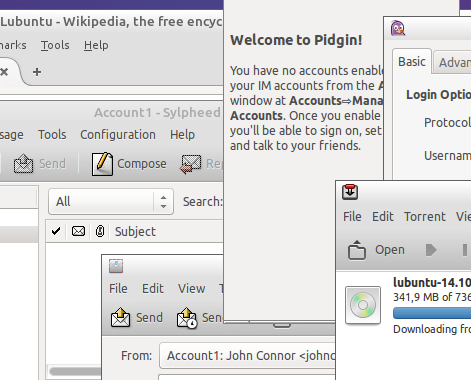Click the Reply envelope icon in Sylpheed
The width and height of the screenshot is (471, 380).
[191, 164]
